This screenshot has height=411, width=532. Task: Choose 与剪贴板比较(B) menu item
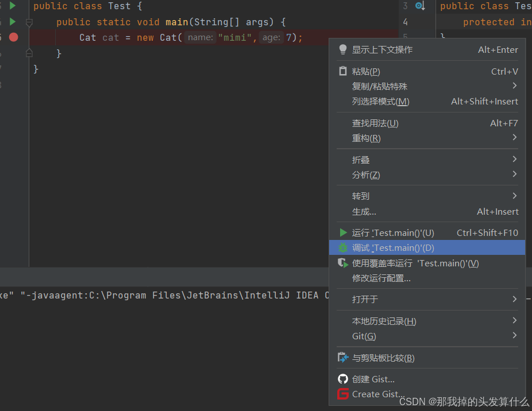[x=427, y=358]
